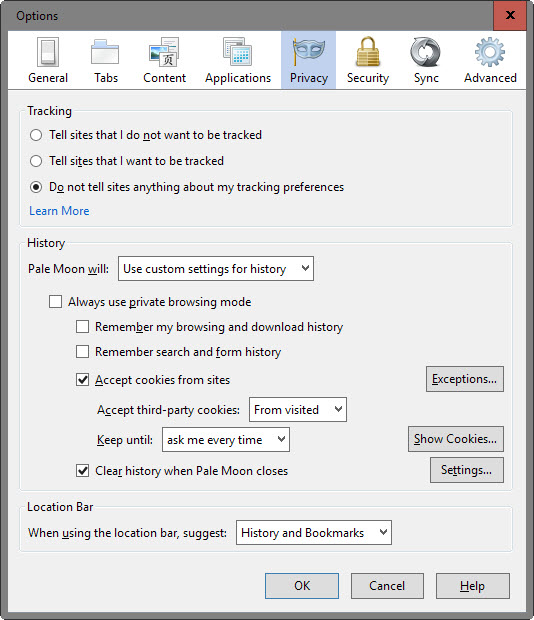
Task: Open the third-party cookies 'From visited' dropdown
Action: (298, 410)
